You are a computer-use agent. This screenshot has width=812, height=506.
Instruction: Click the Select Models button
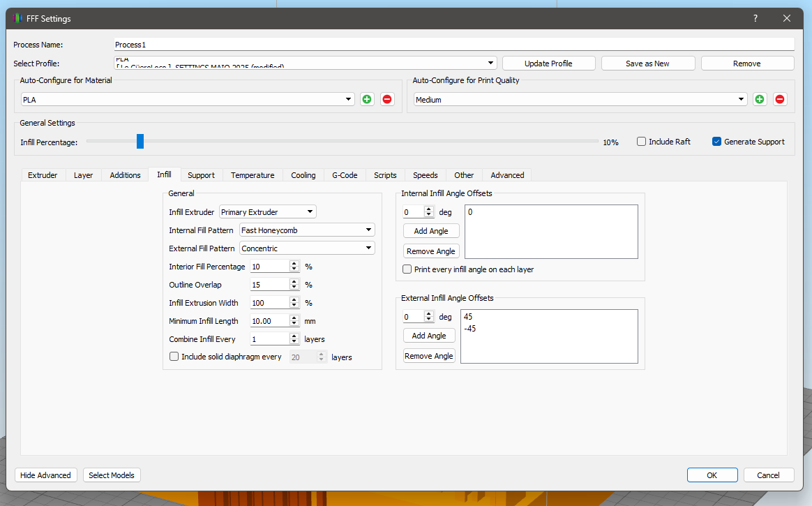(112, 475)
